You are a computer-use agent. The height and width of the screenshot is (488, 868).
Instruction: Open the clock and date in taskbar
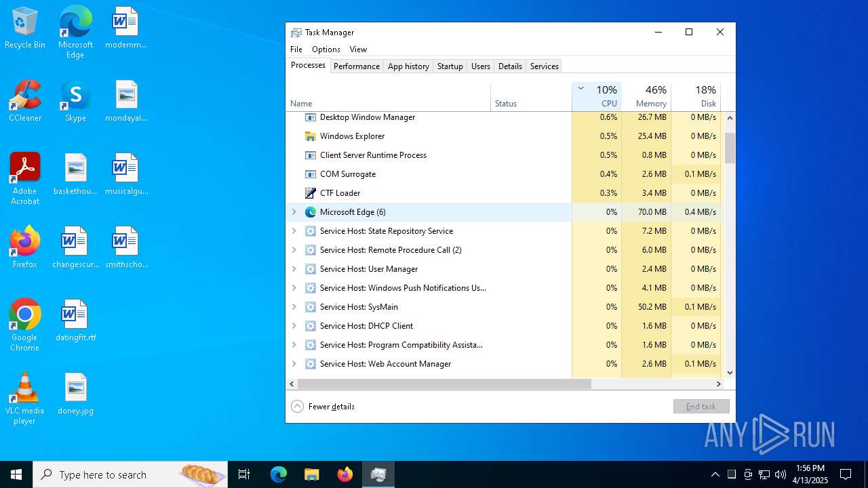pyautogui.click(x=810, y=474)
